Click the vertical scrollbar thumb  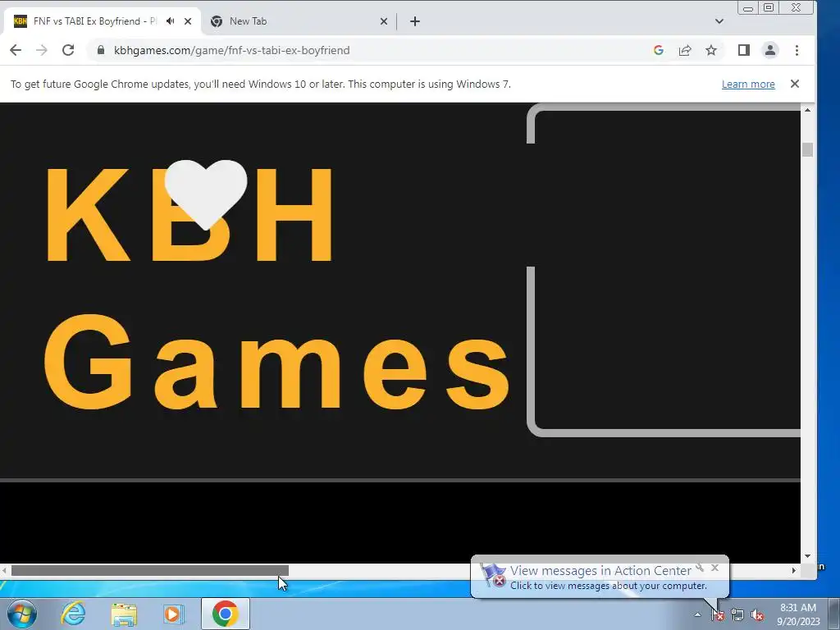[x=807, y=149]
